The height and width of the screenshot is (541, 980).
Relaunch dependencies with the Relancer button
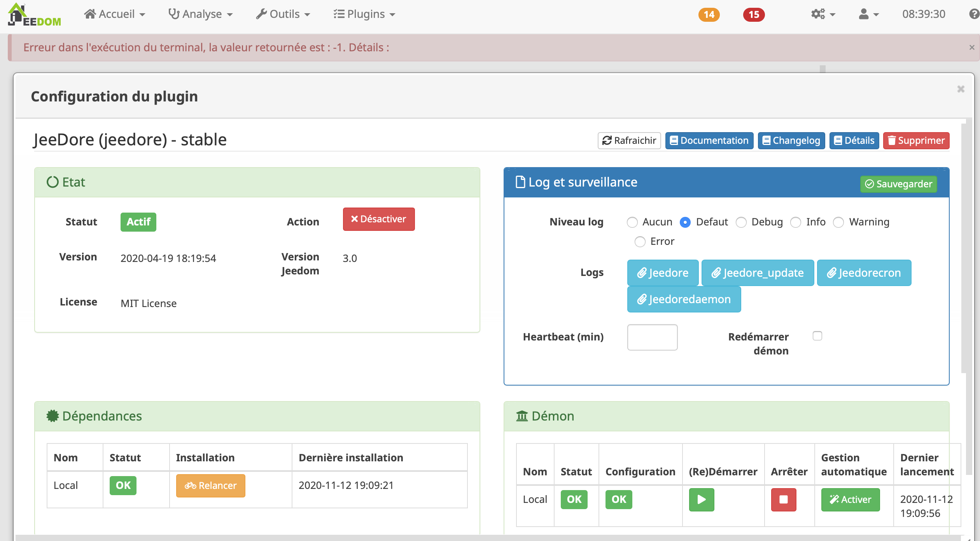(210, 485)
